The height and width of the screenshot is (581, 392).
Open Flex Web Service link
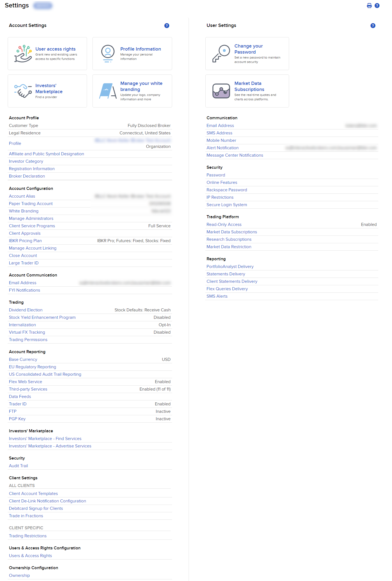point(26,382)
